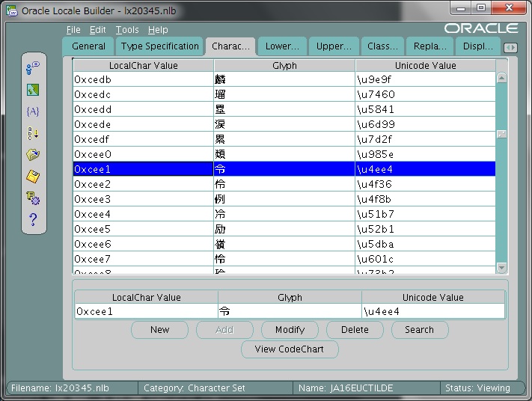The width and height of the screenshot is (532, 401).
Task: Click the Glyph field in edit row
Action: tap(290, 311)
